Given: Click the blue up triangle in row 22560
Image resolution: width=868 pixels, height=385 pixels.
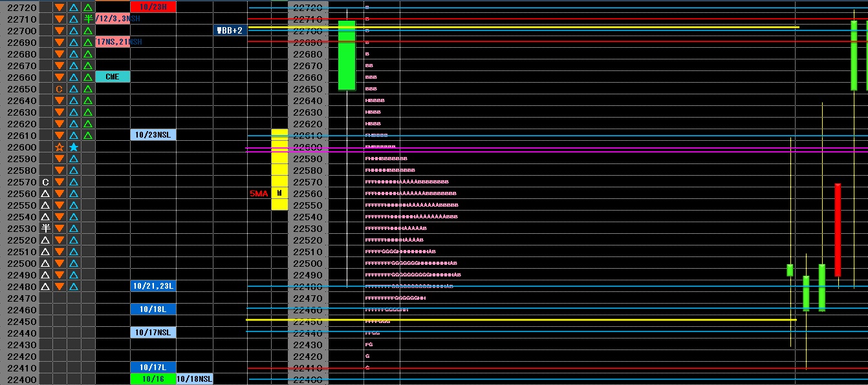Looking at the screenshot, I should pyautogui.click(x=74, y=193).
